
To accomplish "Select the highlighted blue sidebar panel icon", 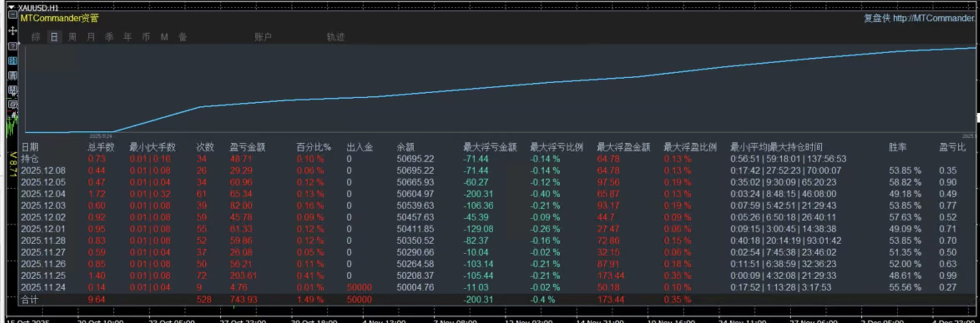I will click(12, 61).
